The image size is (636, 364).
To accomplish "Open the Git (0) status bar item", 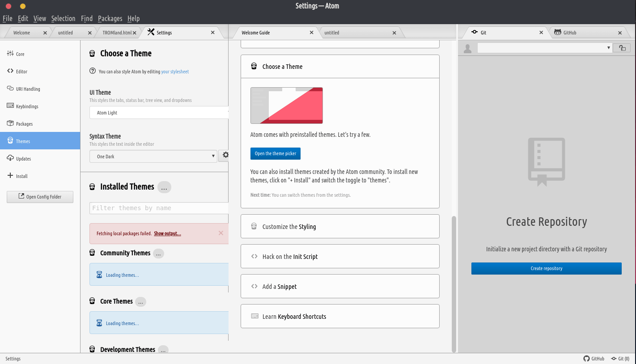I will tap(620, 359).
